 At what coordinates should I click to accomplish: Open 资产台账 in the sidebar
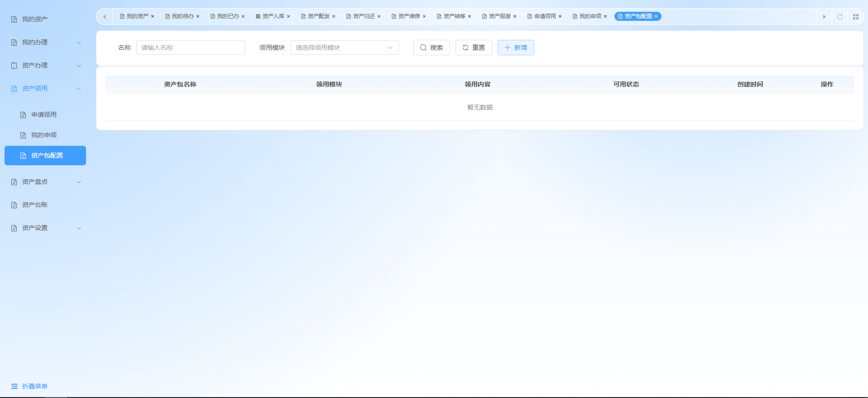click(x=45, y=205)
